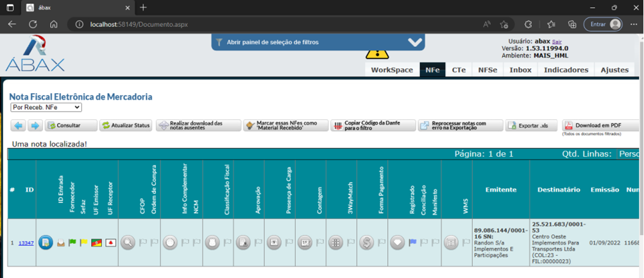Viewport: 644px width, 278px height.
Task: Click the blue Conciliação flag icon
Action: [x=412, y=243]
